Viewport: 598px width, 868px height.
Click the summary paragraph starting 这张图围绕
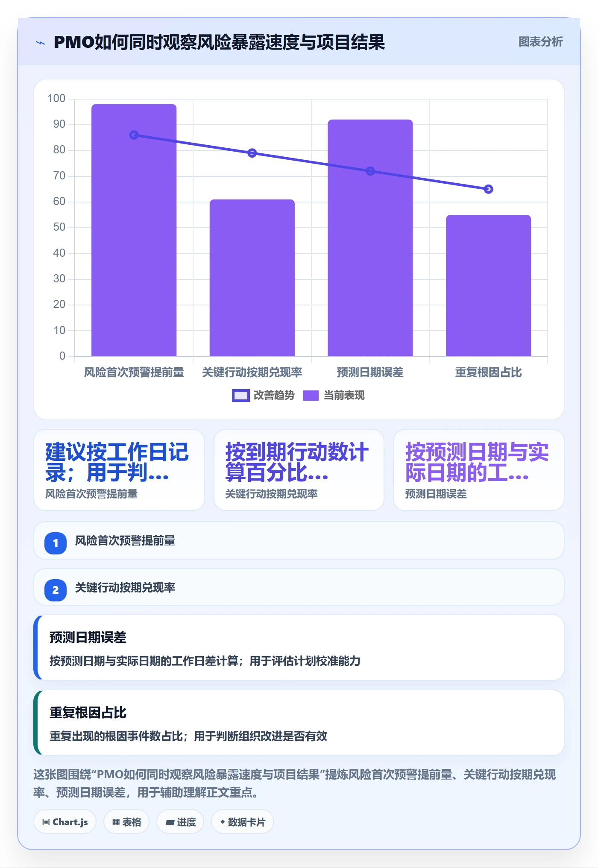(x=295, y=783)
